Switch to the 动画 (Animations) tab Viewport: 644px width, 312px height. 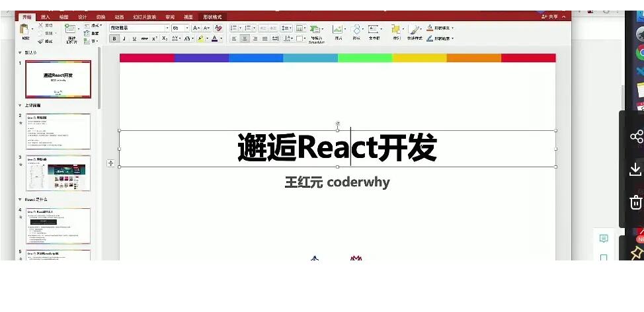119,17
